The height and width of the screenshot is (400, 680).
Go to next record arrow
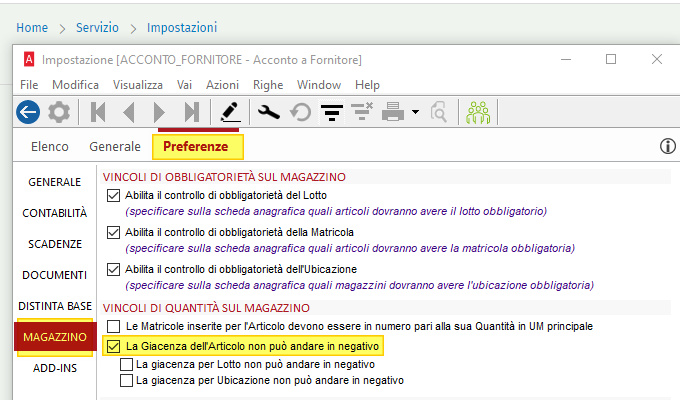tap(159, 112)
